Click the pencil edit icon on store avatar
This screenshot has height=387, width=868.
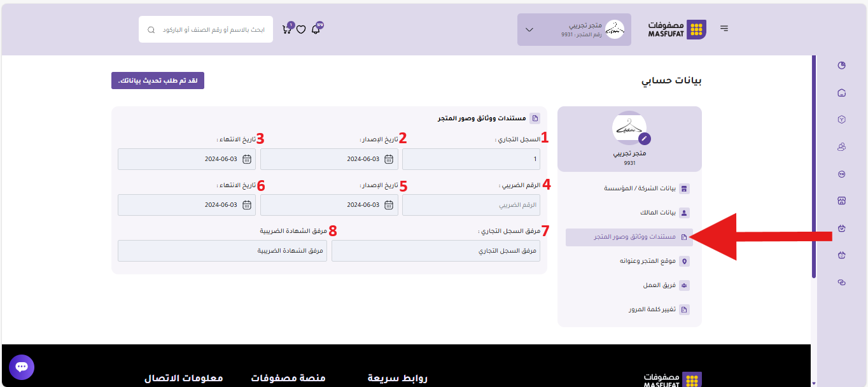[644, 138]
